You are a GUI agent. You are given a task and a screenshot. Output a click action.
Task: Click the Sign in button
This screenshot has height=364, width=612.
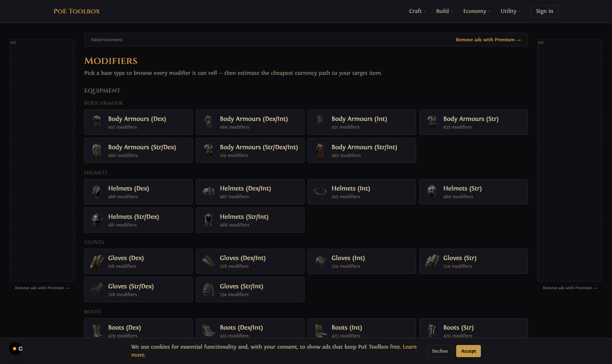tap(544, 11)
